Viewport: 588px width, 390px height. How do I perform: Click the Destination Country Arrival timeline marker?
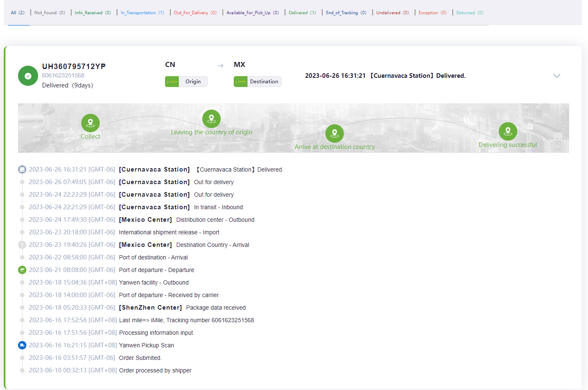pos(22,245)
